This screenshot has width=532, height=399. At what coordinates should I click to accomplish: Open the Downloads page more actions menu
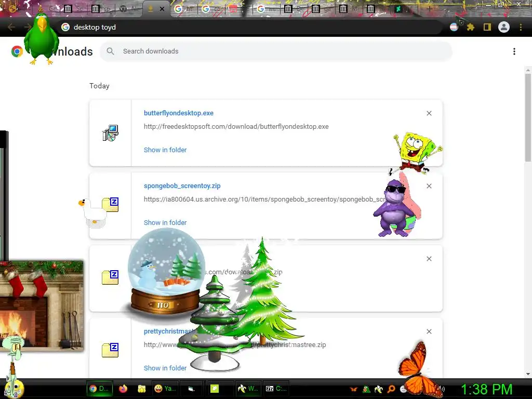point(514,51)
